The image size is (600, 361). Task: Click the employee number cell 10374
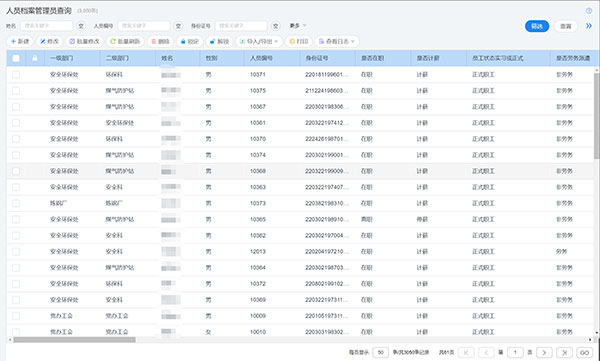coord(258,155)
